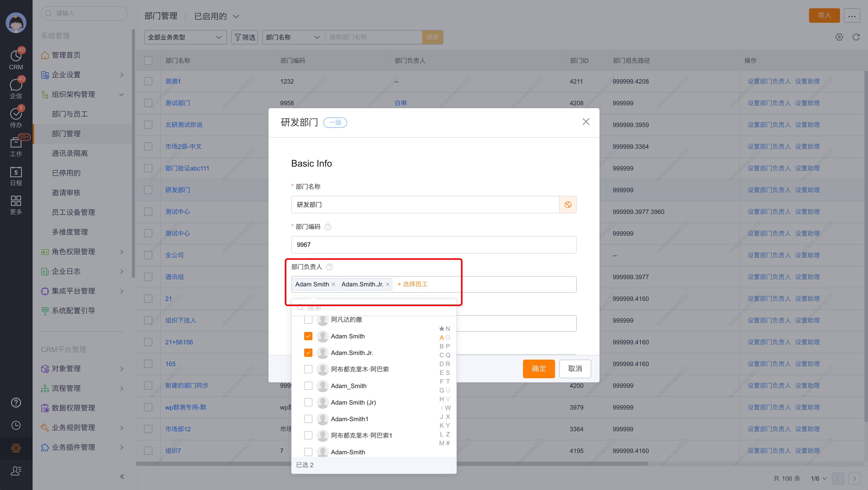Check Adam-Smith1 in employee list
Image resolution: width=868 pixels, height=490 pixels.
coord(308,419)
